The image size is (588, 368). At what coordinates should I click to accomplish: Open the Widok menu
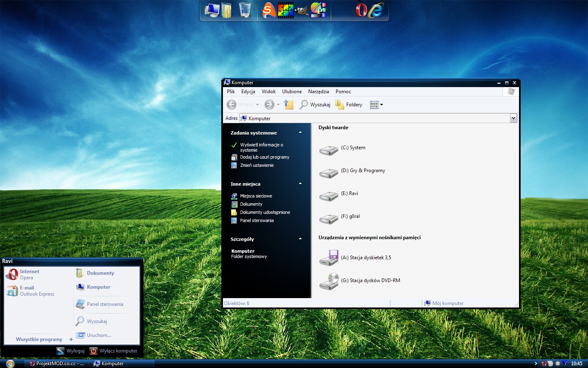269,92
